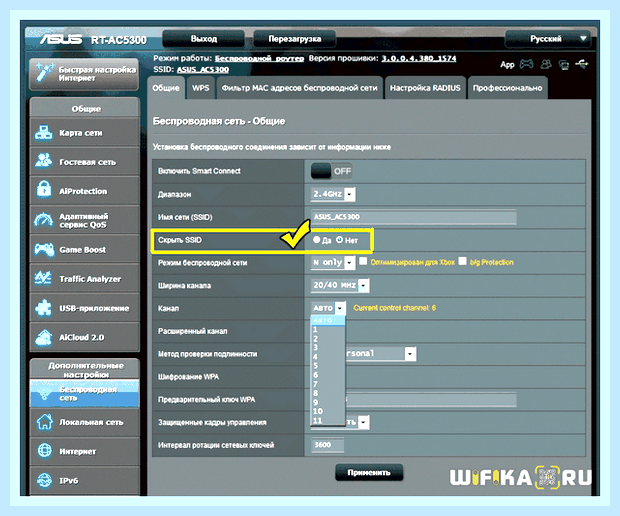Open Wireless (Беспроводная сеть) section icon
Screen dimensions: 620x516
click(44, 393)
